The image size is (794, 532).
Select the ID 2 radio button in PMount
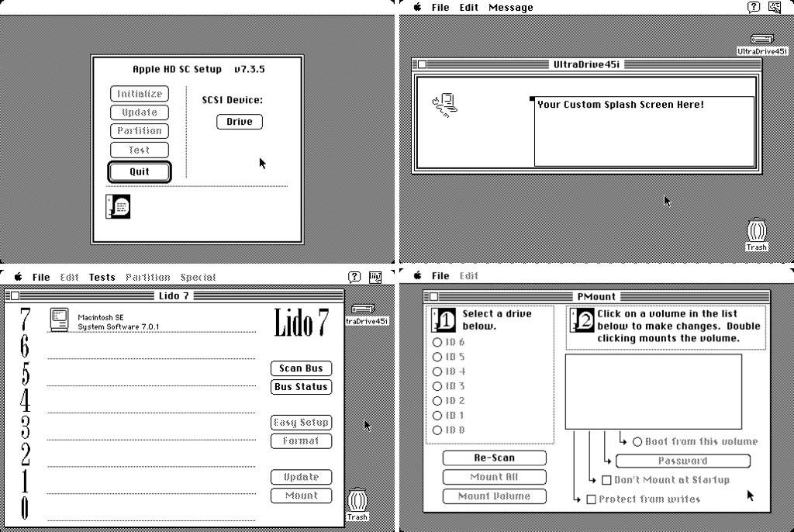tap(437, 401)
